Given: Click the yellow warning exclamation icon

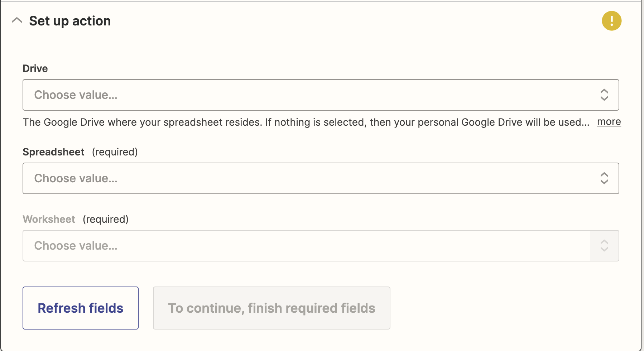Looking at the screenshot, I should click(x=611, y=21).
